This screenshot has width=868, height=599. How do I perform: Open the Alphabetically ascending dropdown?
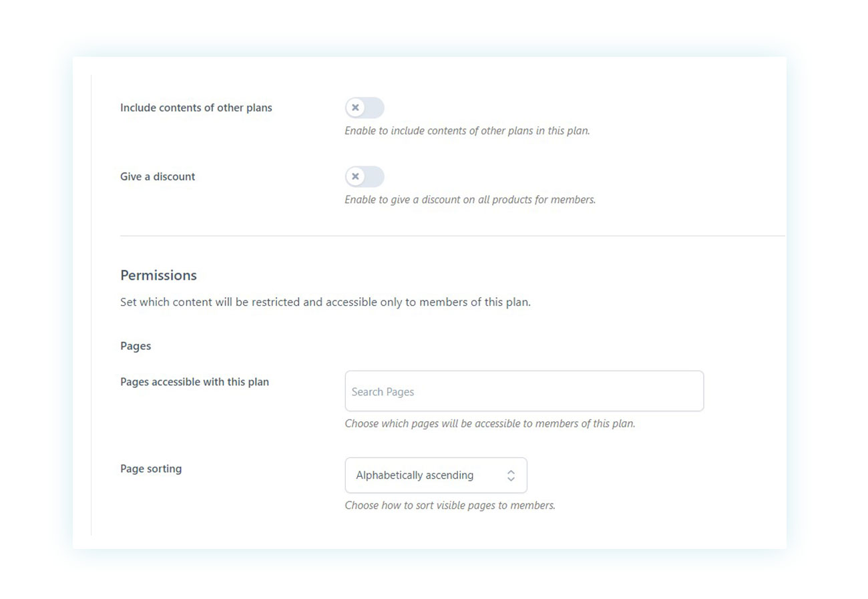click(x=436, y=475)
